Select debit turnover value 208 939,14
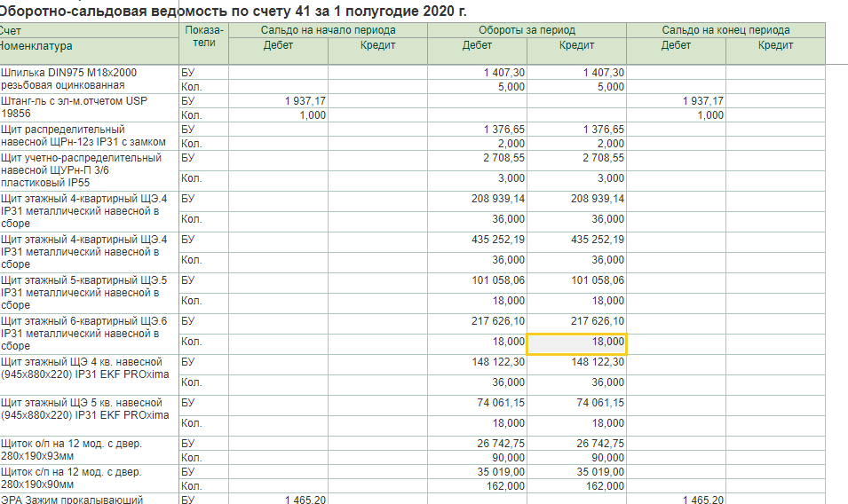 pos(497,199)
